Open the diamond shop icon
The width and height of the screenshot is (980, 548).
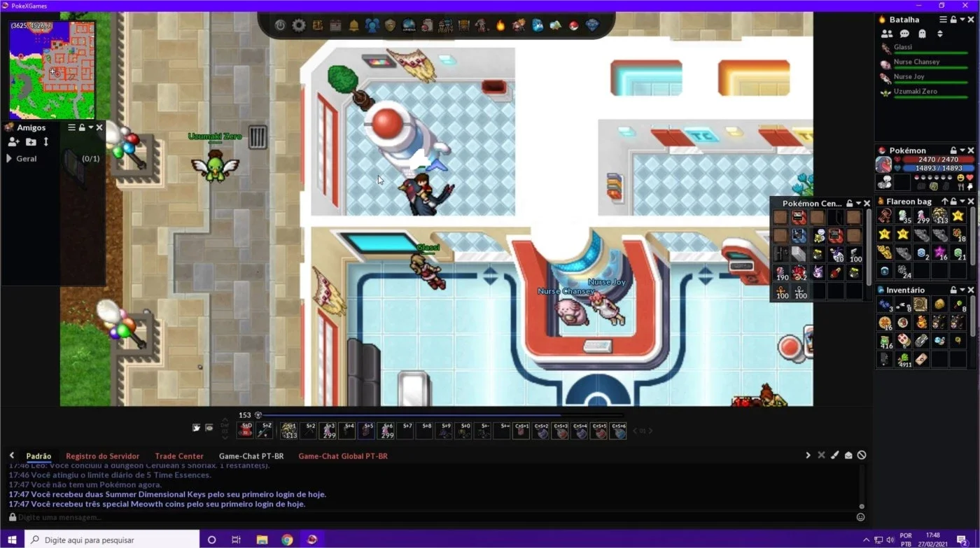(592, 25)
